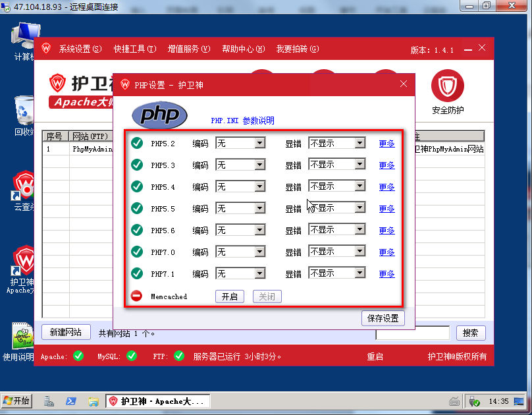The image size is (532, 415).
Task: Open the 安全防护 shield icon in main window
Action: coord(448,86)
